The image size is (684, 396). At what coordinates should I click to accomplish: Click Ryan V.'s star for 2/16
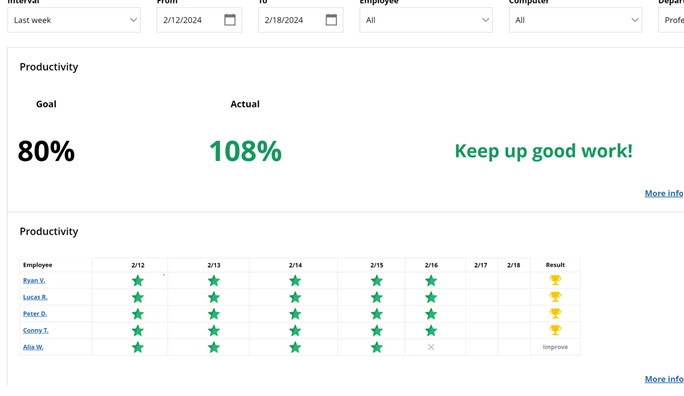click(431, 280)
